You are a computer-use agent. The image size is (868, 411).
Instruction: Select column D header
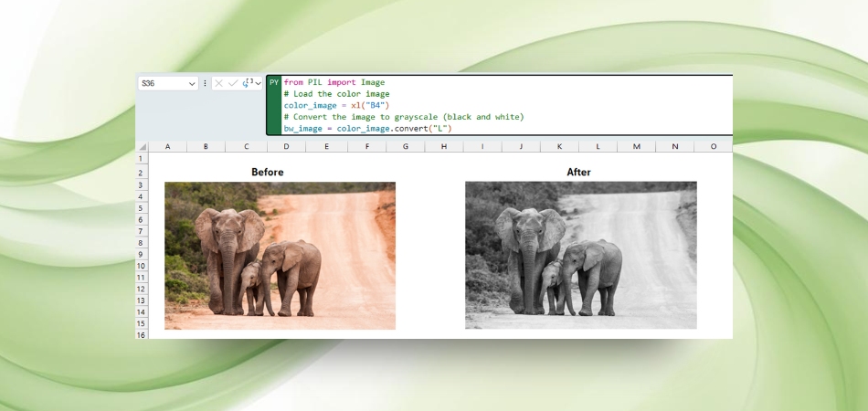click(286, 146)
